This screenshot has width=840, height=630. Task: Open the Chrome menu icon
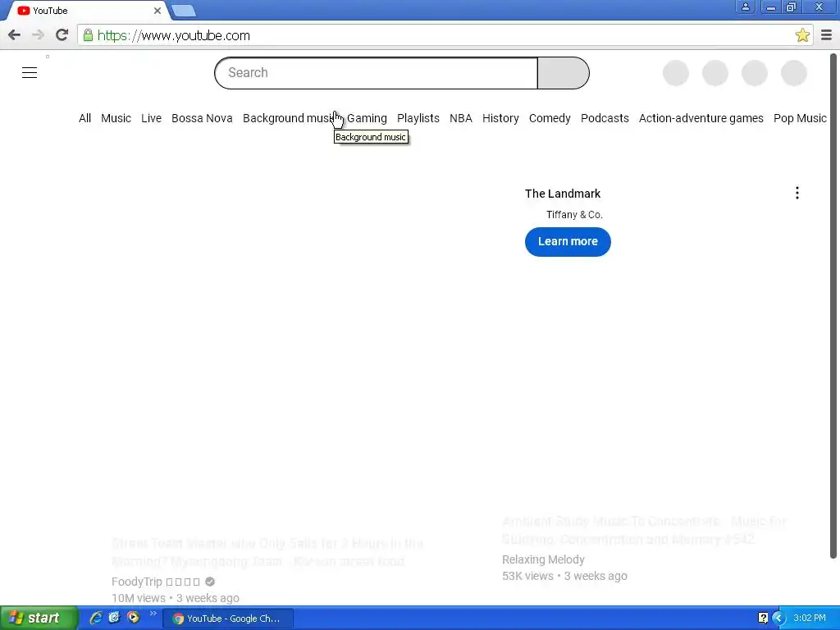point(826,35)
